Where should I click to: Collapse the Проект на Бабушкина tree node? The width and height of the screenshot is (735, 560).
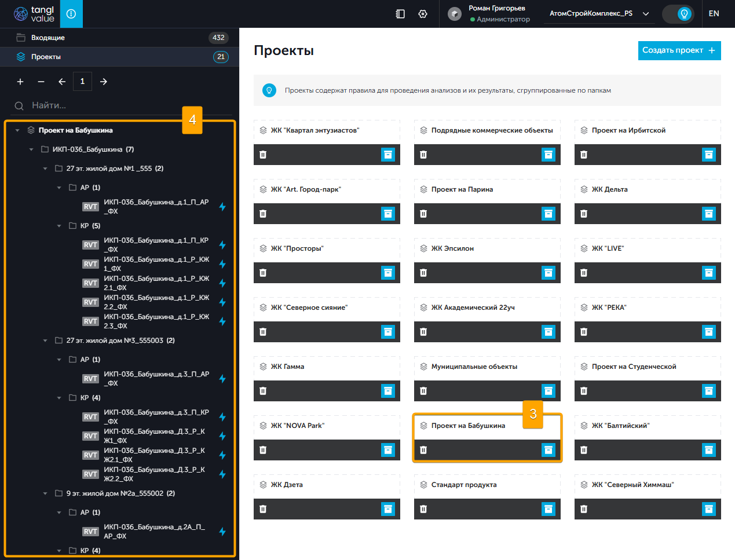17,131
